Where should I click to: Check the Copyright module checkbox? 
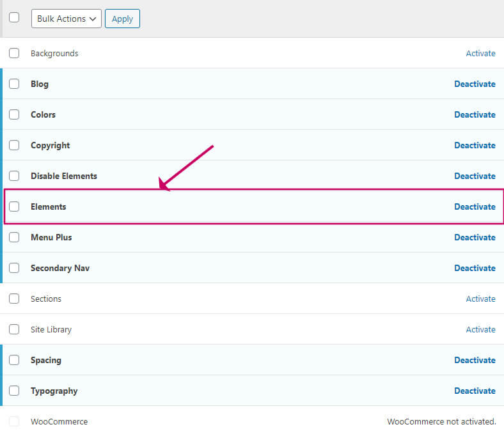(x=14, y=145)
